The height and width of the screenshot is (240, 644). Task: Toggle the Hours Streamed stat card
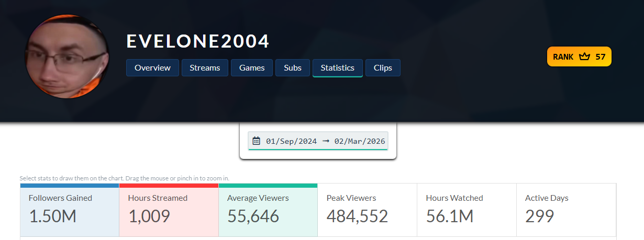[x=169, y=210]
